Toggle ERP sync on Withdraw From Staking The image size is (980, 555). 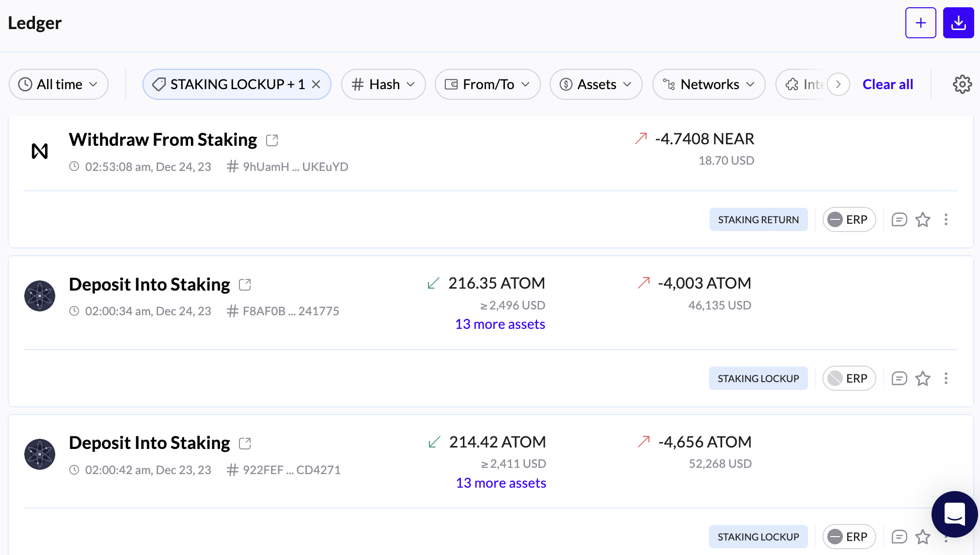[x=849, y=220]
